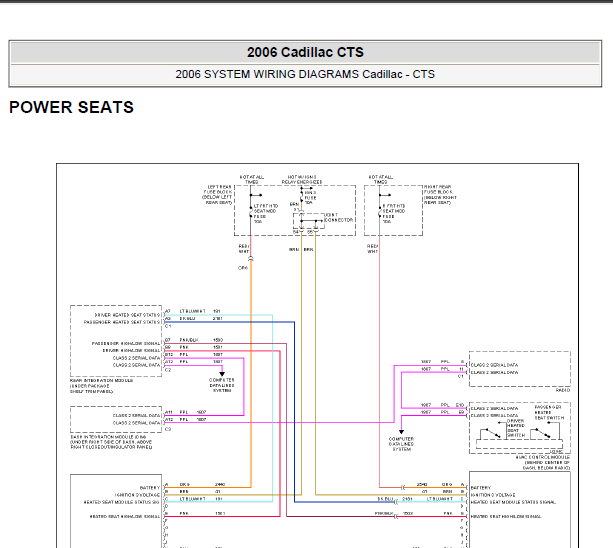The image size is (613, 548).
Task: Click the 'LT FRT HTD SEAT MOD FUSE' label
Action: point(265,213)
